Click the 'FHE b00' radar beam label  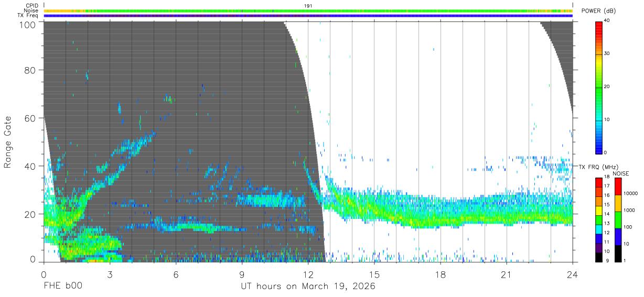62,287
